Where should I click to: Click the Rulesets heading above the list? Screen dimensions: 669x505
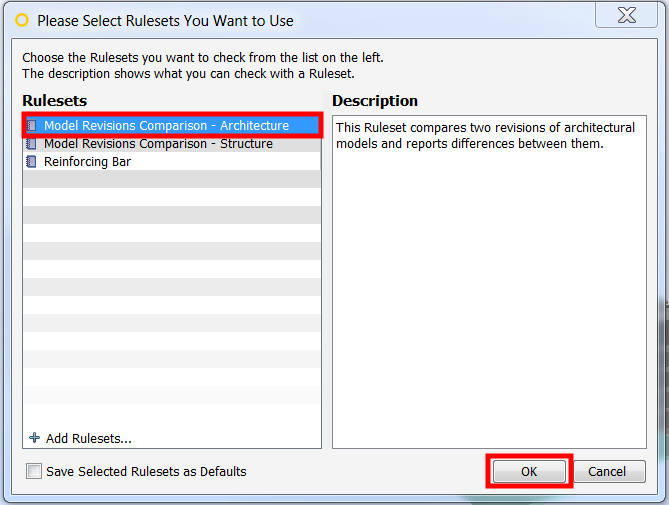(55, 101)
